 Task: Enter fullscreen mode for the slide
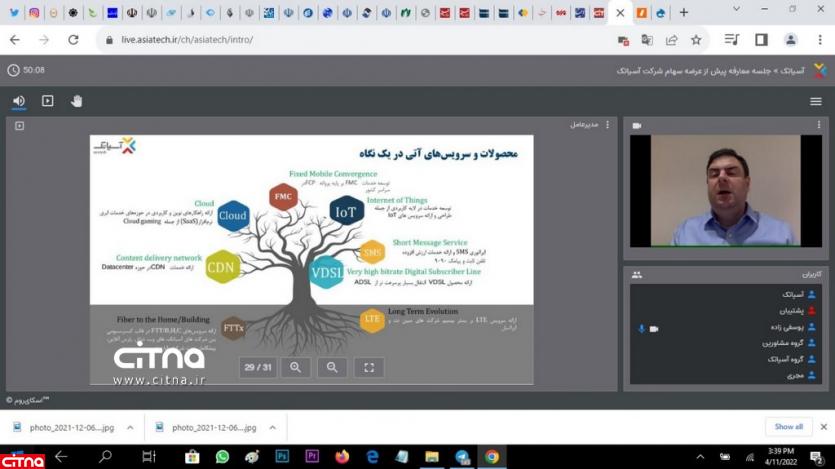click(369, 367)
